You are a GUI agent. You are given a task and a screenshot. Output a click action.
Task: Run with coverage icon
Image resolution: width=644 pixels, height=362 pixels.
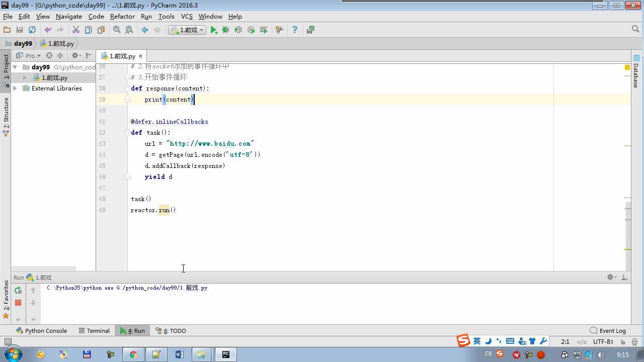click(x=238, y=30)
